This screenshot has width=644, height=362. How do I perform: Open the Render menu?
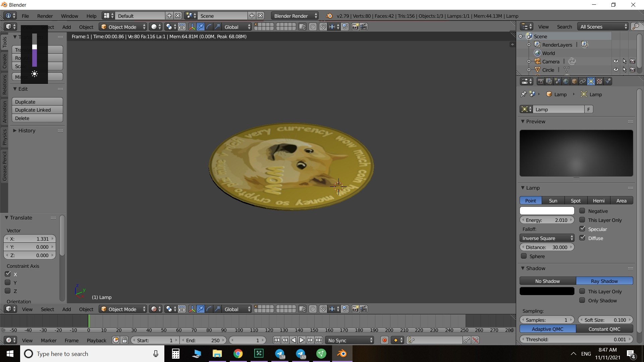click(45, 16)
